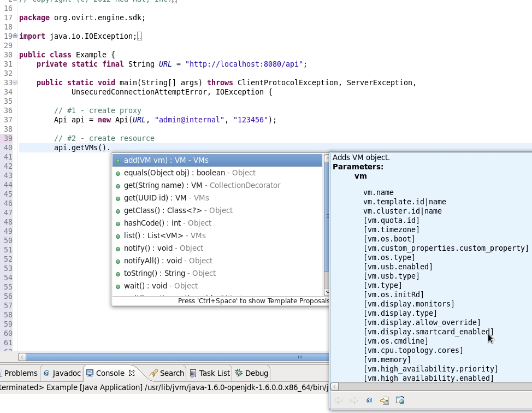The width and height of the screenshot is (532, 413).
Task: Open the Task List tab
Action: point(210,373)
